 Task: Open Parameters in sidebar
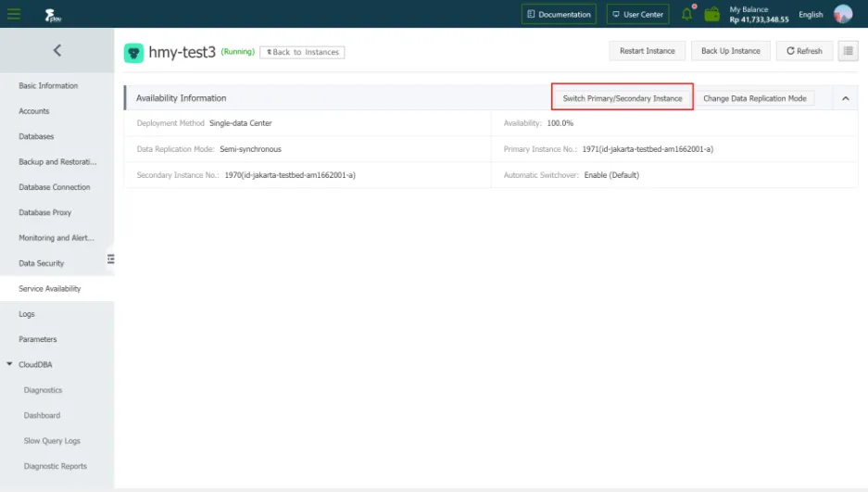tap(38, 339)
